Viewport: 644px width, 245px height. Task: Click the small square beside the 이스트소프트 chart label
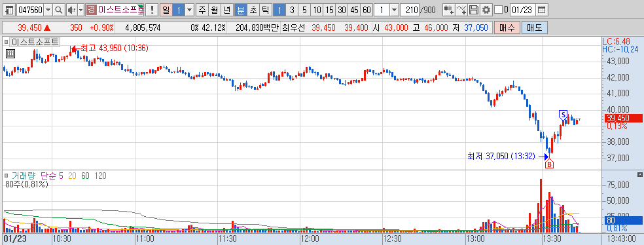[6, 41]
